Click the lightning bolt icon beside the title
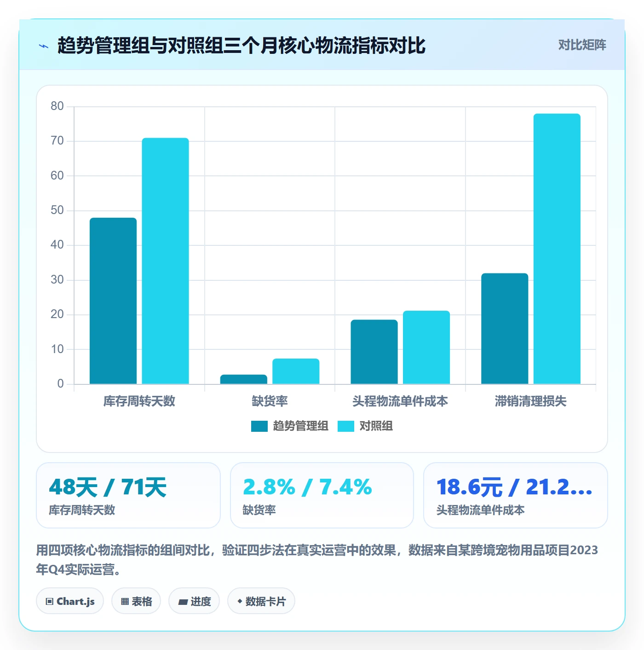The image size is (644, 650). pyautogui.click(x=44, y=46)
